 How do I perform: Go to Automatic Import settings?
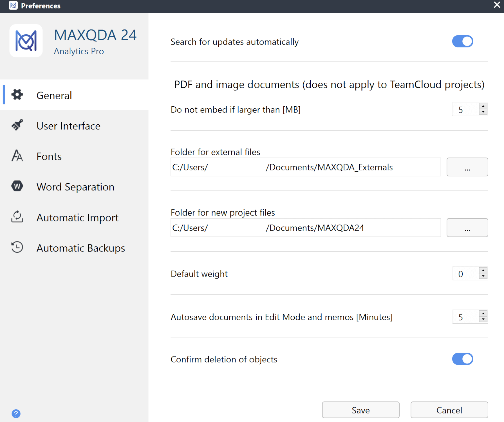pyautogui.click(x=74, y=217)
